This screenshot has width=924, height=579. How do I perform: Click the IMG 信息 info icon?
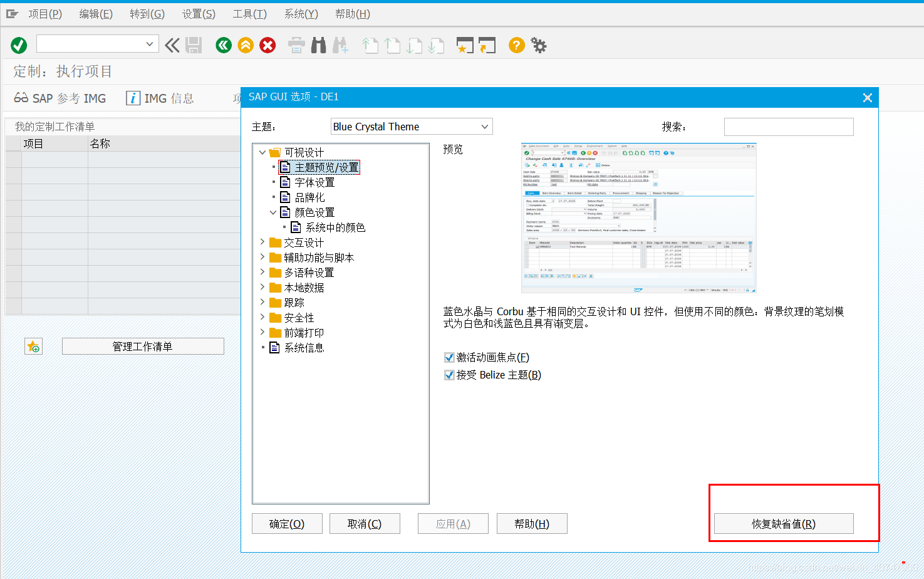tap(133, 98)
